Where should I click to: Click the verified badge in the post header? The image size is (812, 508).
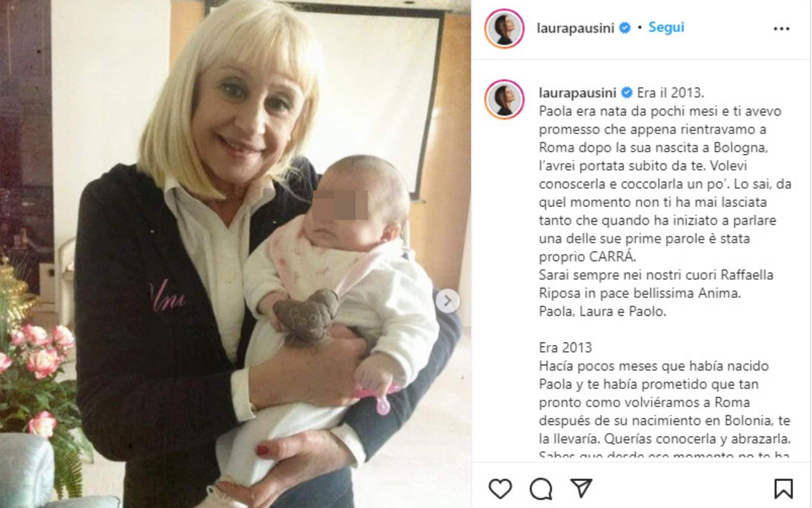(x=625, y=28)
